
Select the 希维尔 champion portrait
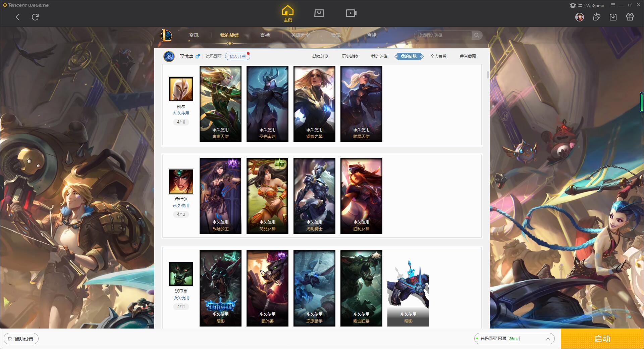(x=181, y=182)
